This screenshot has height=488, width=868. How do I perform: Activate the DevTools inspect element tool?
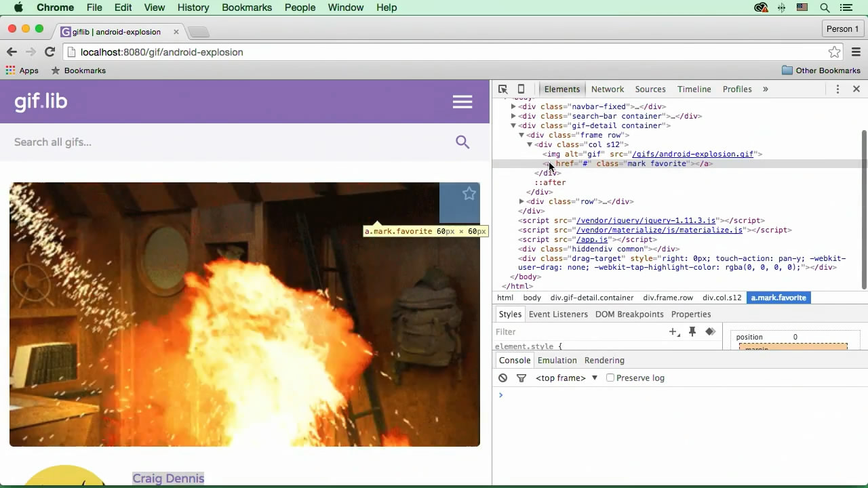coord(502,89)
